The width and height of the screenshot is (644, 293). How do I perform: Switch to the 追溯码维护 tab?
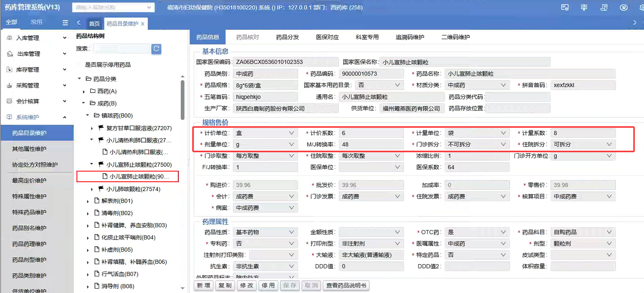point(409,37)
